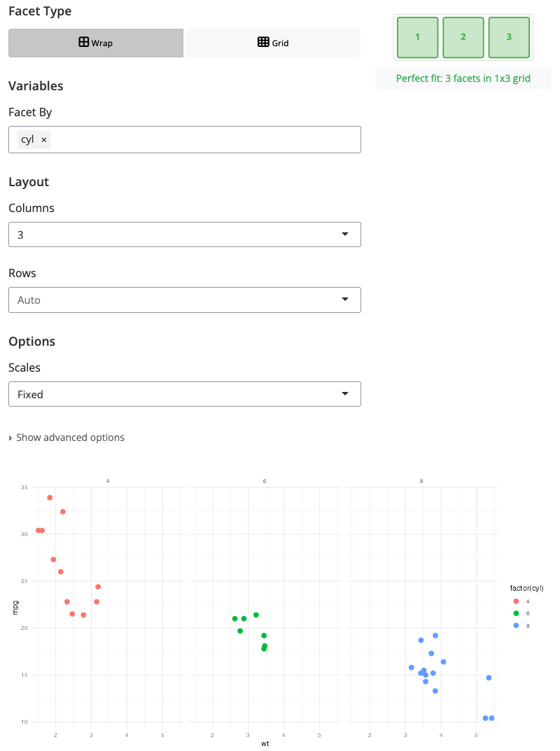Open the Rows dropdown
Screen dimensions: 560x751
click(x=184, y=300)
